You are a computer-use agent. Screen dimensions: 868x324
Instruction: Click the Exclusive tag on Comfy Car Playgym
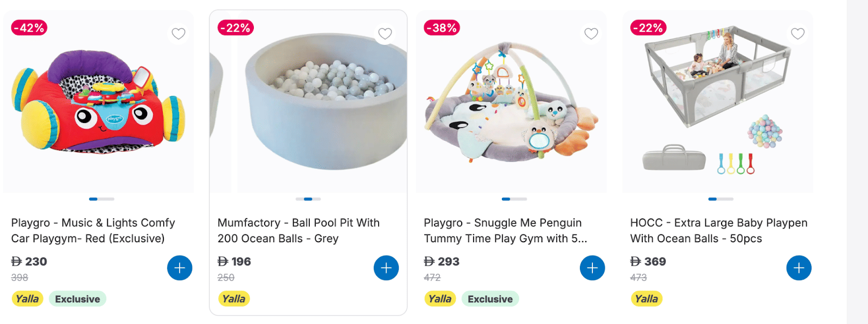(78, 299)
